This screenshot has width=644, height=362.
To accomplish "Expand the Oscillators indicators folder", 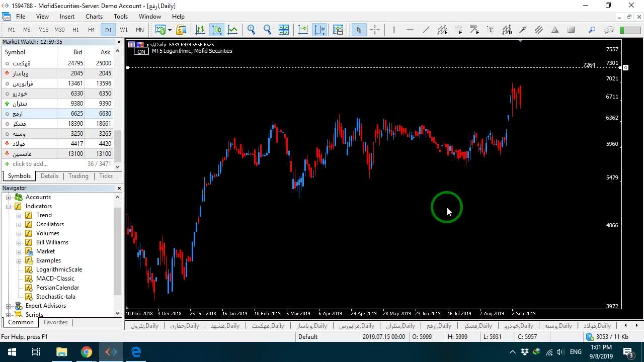I will [x=19, y=224].
